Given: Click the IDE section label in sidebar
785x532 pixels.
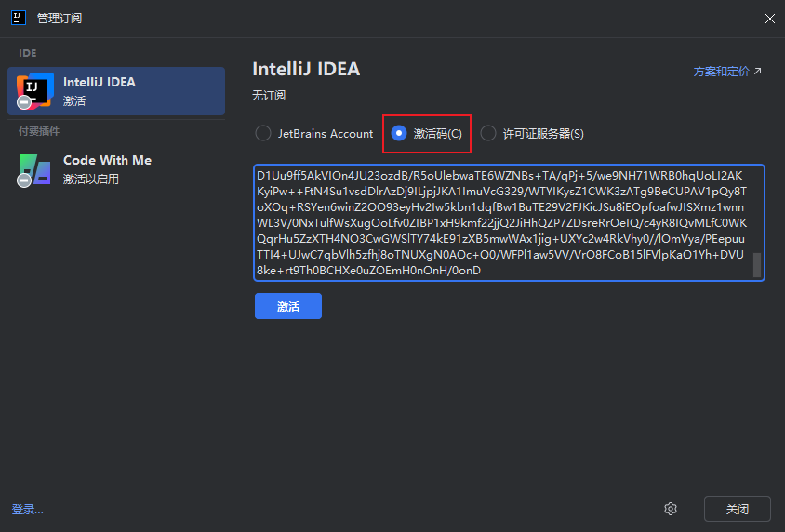Looking at the screenshot, I should (x=28, y=53).
